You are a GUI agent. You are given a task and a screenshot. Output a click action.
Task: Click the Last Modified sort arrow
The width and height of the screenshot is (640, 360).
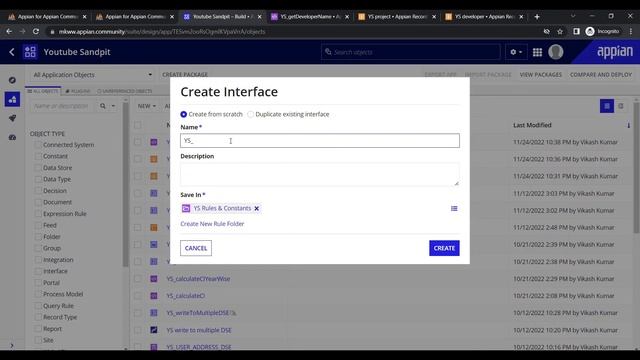[x=629, y=125]
